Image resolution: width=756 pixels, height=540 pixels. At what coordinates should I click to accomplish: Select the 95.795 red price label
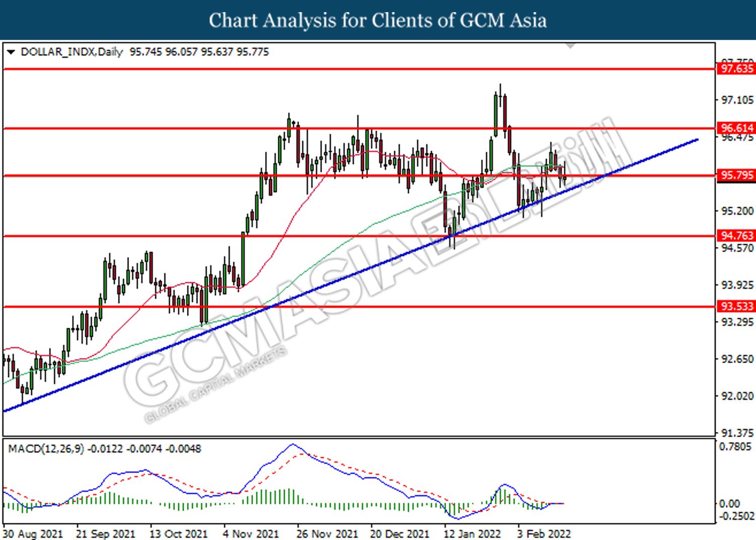(x=736, y=175)
